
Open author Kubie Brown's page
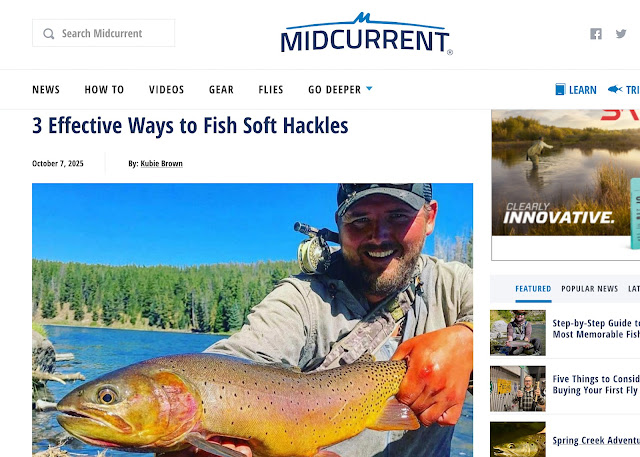pyautogui.click(x=161, y=164)
